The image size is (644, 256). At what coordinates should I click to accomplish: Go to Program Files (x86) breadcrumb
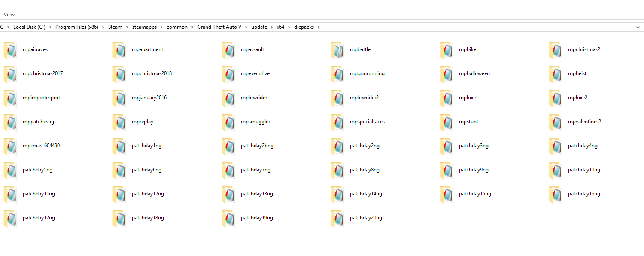tap(77, 27)
